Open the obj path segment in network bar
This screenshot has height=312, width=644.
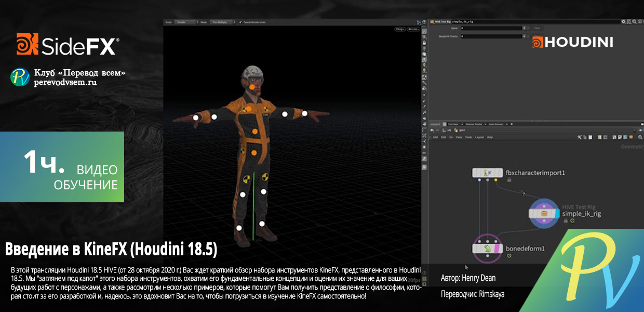[447, 130]
